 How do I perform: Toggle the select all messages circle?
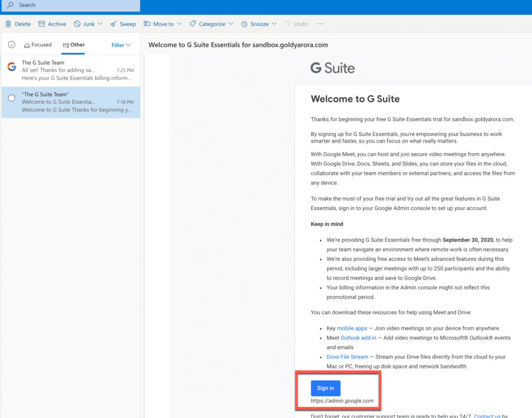click(11, 45)
